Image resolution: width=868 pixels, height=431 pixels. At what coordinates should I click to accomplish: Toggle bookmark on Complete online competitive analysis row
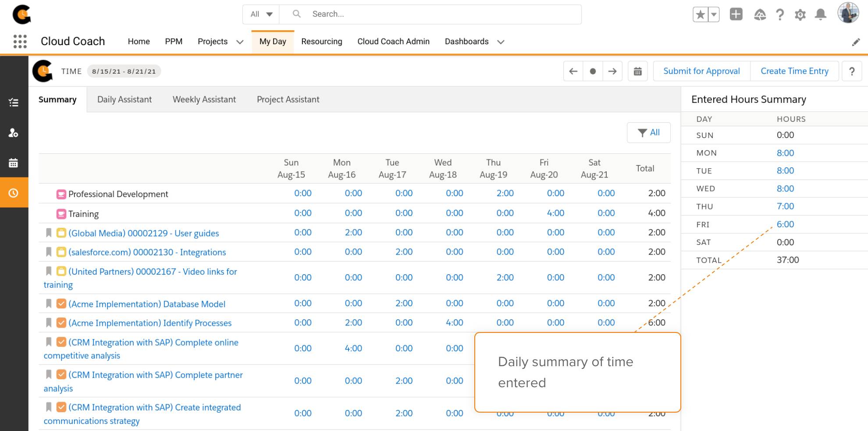click(x=49, y=342)
